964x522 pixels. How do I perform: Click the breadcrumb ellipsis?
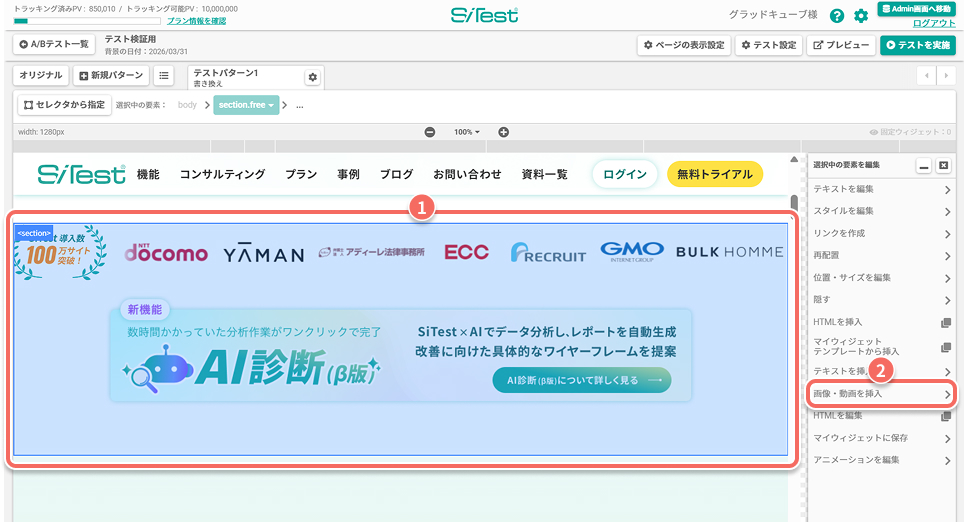click(x=299, y=106)
